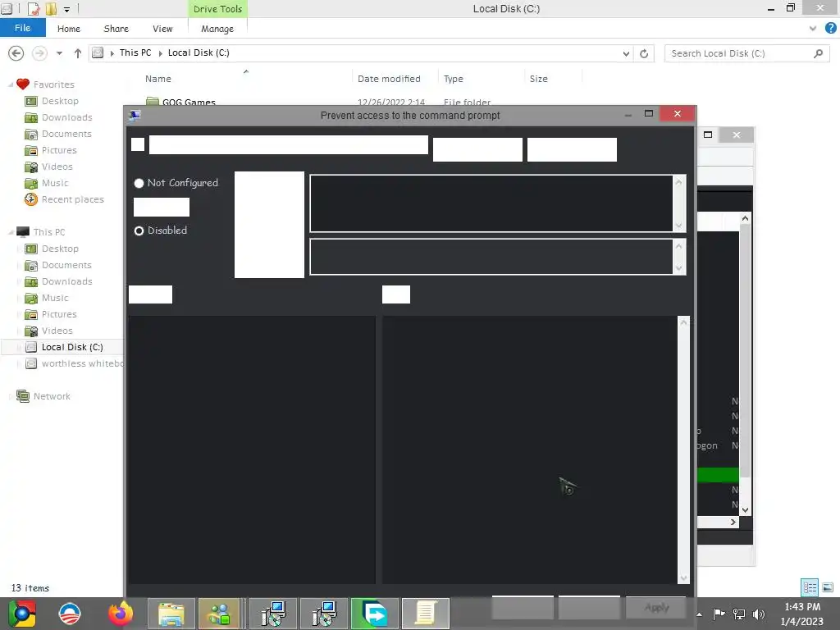840x630 pixels.
Task: Open the address bar history dropdown
Action: pyautogui.click(x=626, y=53)
